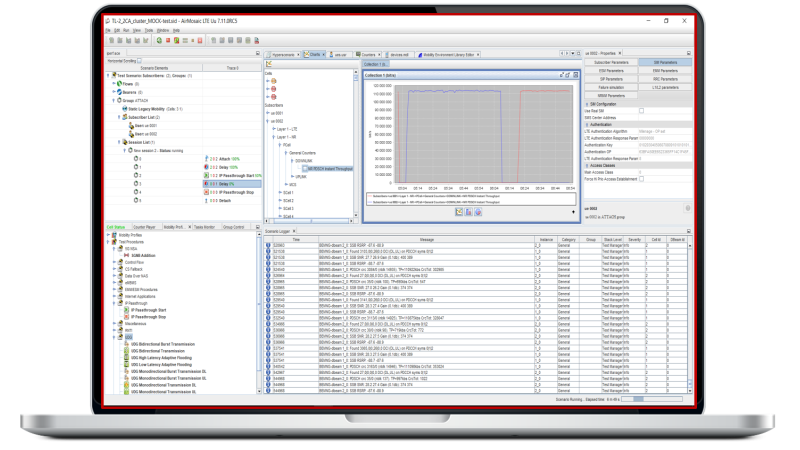Click the detach window icon on Collection 1 chart
Screen dimensions: 800x450
562,75
